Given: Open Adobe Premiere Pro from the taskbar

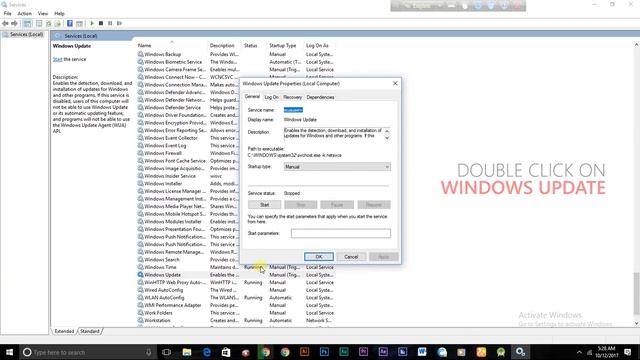Looking at the screenshot, I should pos(363,352).
